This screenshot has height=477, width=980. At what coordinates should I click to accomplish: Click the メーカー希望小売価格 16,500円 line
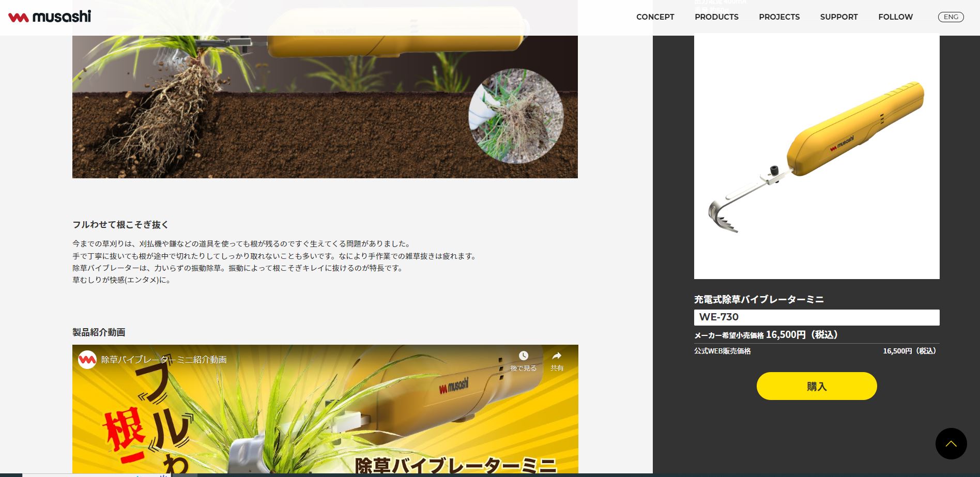point(766,335)
